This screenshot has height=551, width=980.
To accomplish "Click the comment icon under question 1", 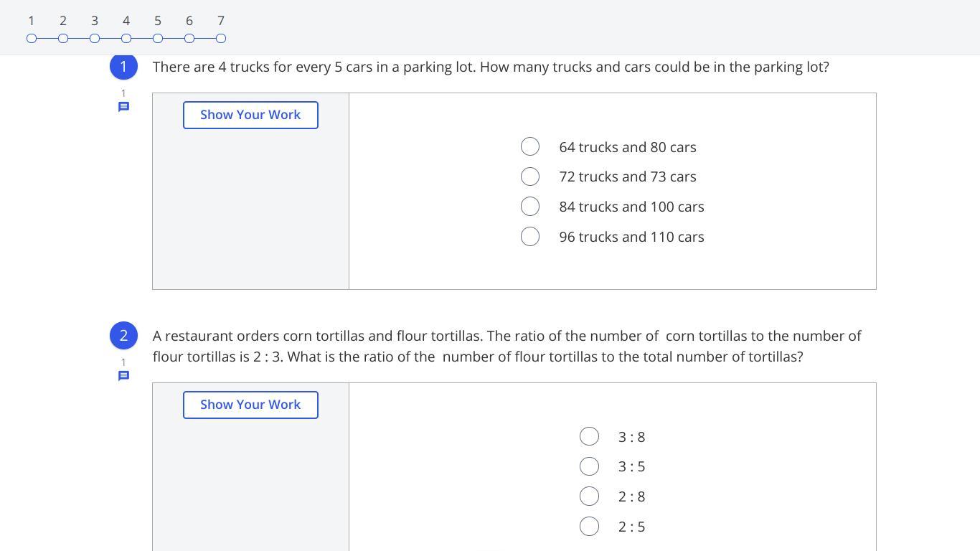I will tap(123, 107).
